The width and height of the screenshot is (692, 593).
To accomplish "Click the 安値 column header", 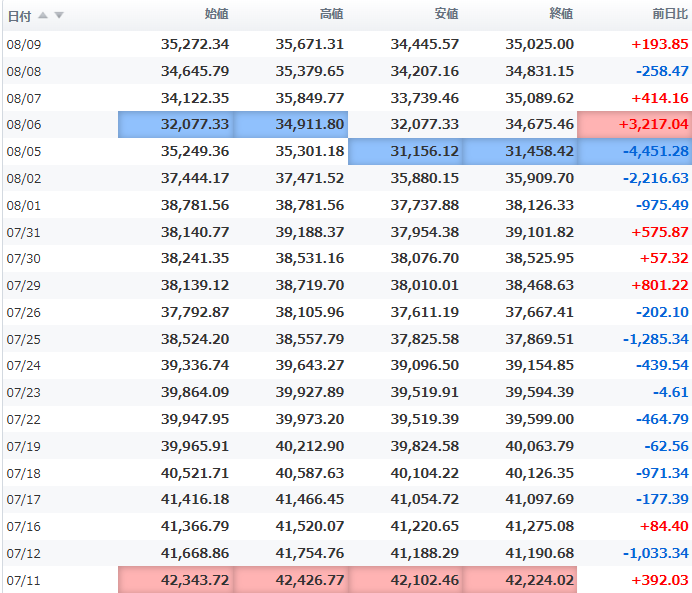I will point(446,14).
